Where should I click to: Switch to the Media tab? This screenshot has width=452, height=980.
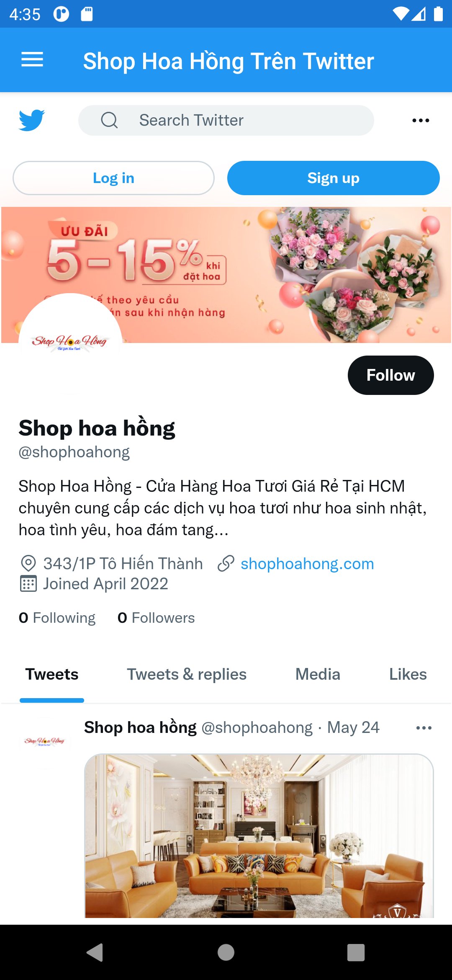pos(318,674)
